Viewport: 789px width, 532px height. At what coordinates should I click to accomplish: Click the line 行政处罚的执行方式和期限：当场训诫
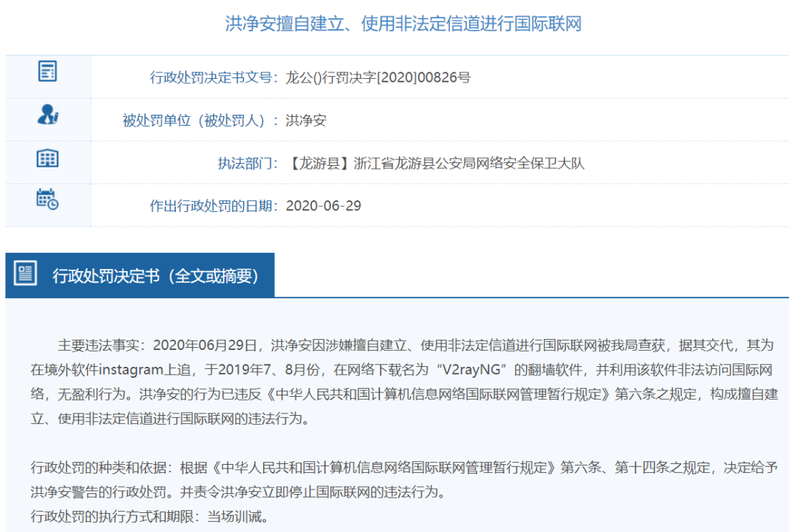150,517
